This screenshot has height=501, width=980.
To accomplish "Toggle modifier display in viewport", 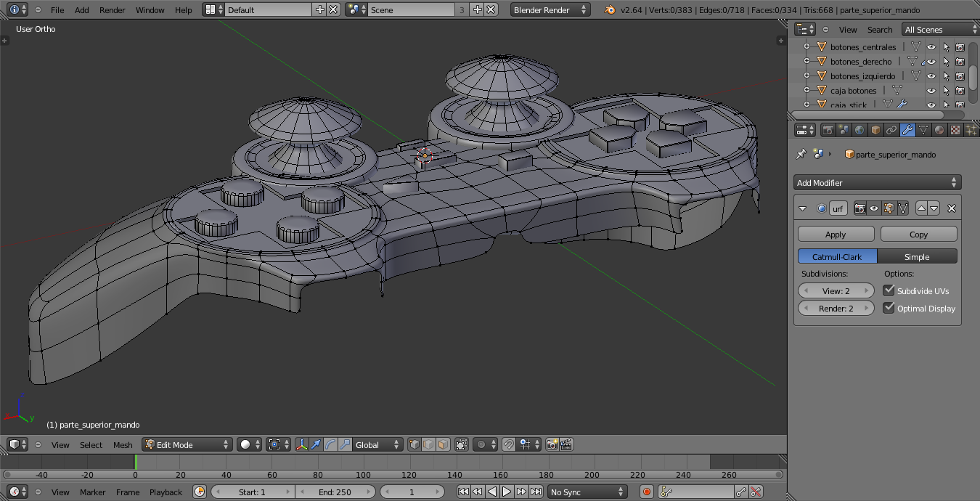I will 874,208.
